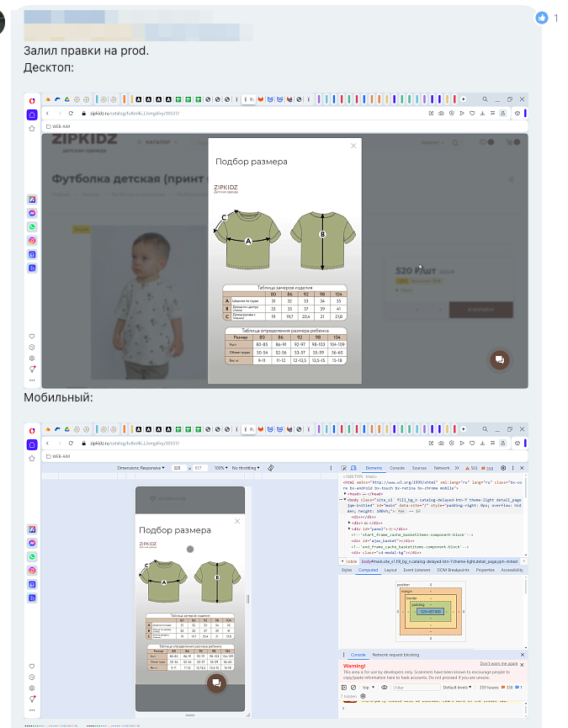The width and height of the screenshot is (568, 728).
Task: Click the 520 ₽/шт price in the desktop screenshot
Action: tap(416, 271)
